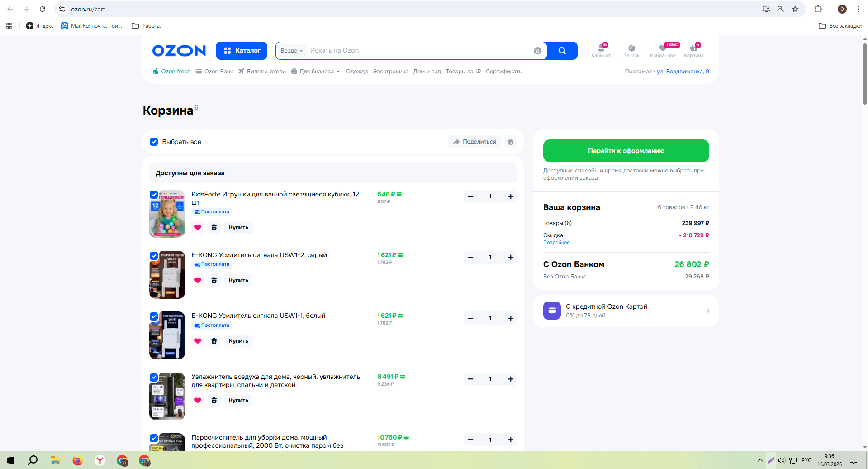Open the Ozon logo homepage link

179,51
